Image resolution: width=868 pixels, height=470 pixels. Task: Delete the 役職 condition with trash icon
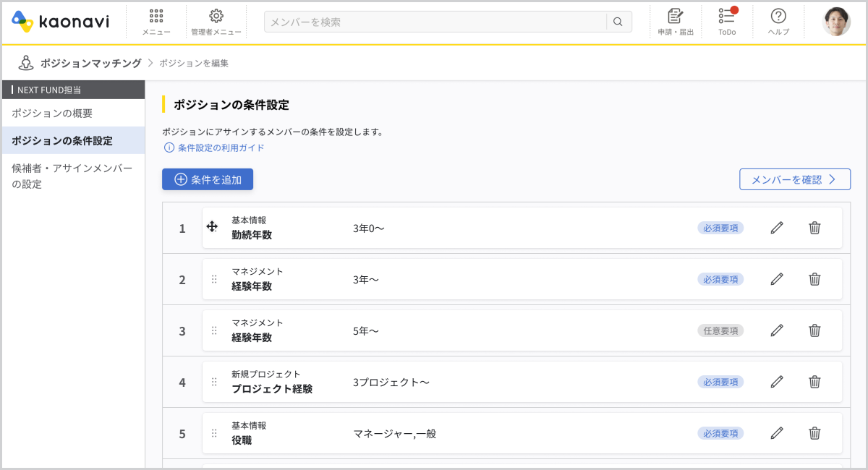[814, 433]
